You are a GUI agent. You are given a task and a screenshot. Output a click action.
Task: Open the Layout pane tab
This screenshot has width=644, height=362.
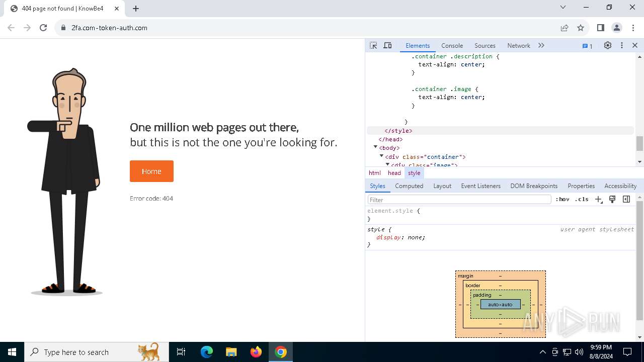(442, 186)
